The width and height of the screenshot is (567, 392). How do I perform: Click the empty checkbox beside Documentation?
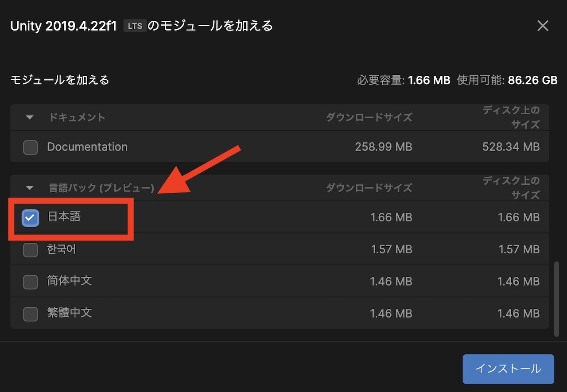coord(30,147)
